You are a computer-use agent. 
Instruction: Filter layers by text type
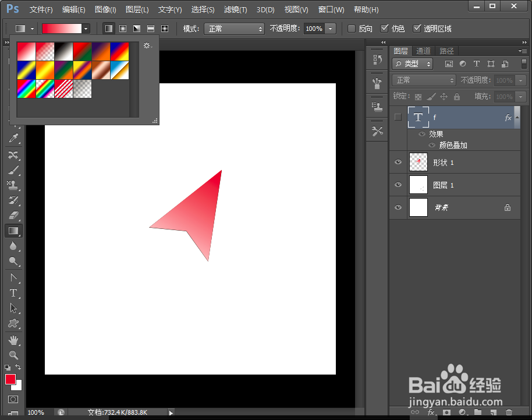coord(476,63)
